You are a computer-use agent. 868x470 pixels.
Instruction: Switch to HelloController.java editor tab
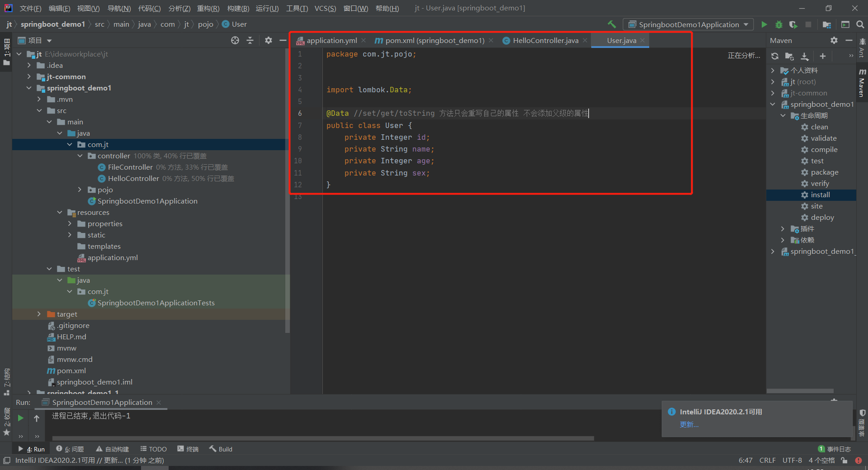click(x=545, y=40)
